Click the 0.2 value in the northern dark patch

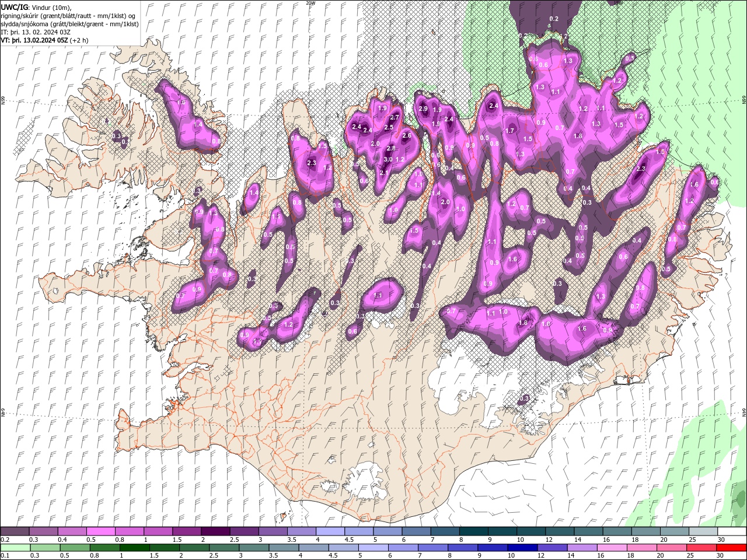pos(554,19)
